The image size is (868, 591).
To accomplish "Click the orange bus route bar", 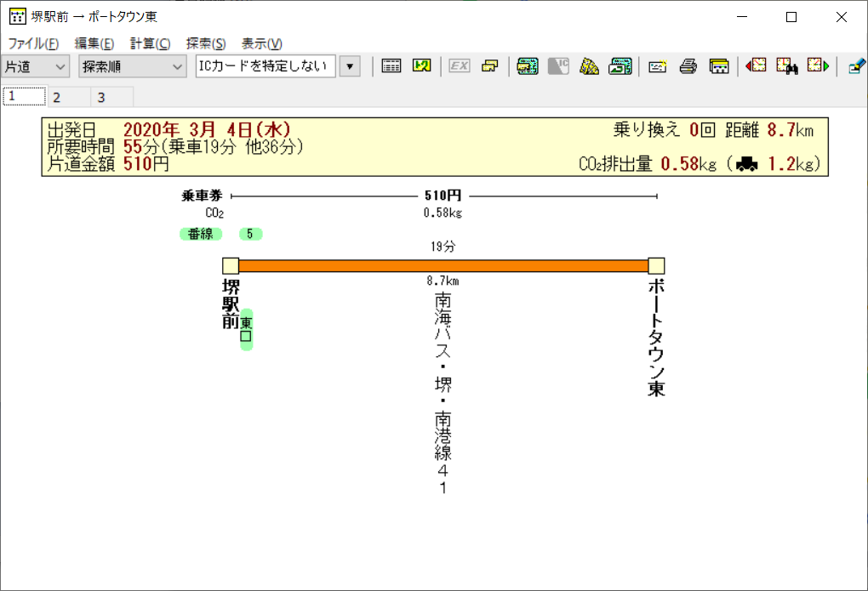I will click(443, 266).
